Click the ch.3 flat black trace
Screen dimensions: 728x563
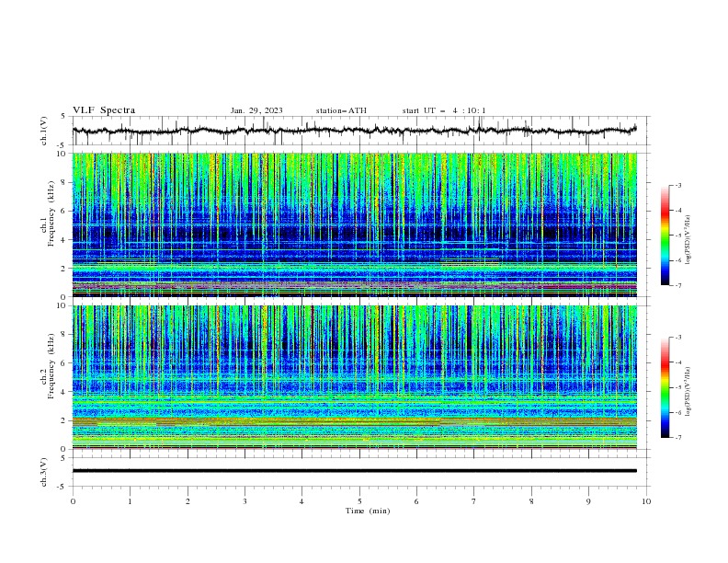click(355, 471)
